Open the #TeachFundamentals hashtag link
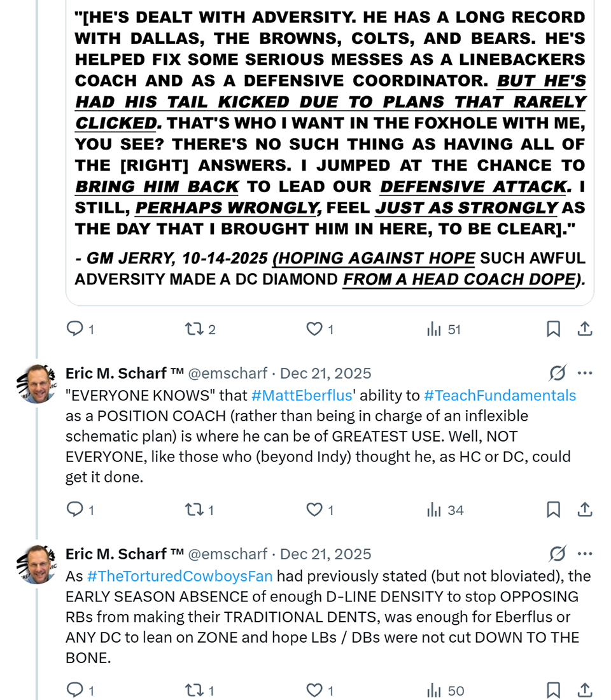 [x=500, y=395]
